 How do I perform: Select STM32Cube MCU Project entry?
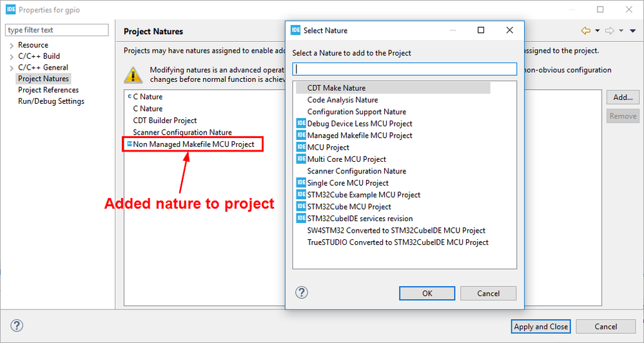click(x=349, y=206)
